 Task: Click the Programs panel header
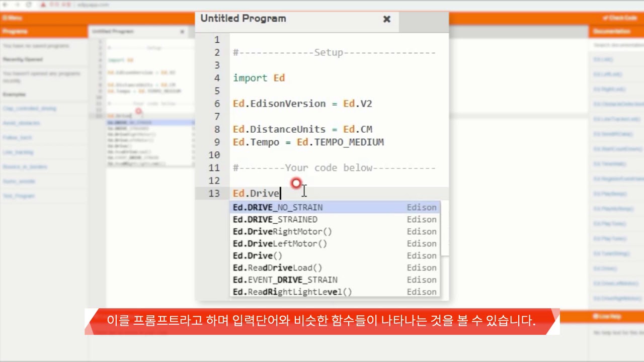44,31
